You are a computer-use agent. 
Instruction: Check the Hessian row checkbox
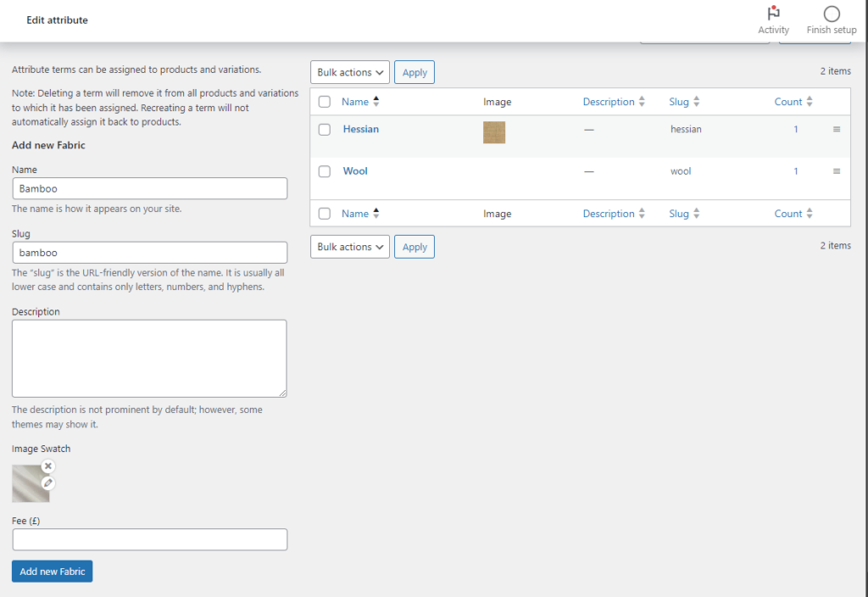click(324, 130)
